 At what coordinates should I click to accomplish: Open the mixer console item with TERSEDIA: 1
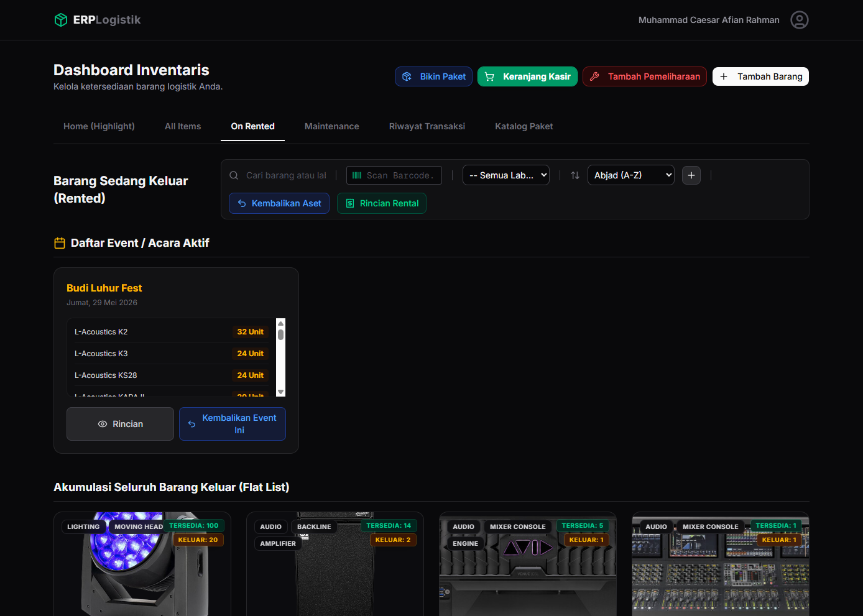(721, 564)
